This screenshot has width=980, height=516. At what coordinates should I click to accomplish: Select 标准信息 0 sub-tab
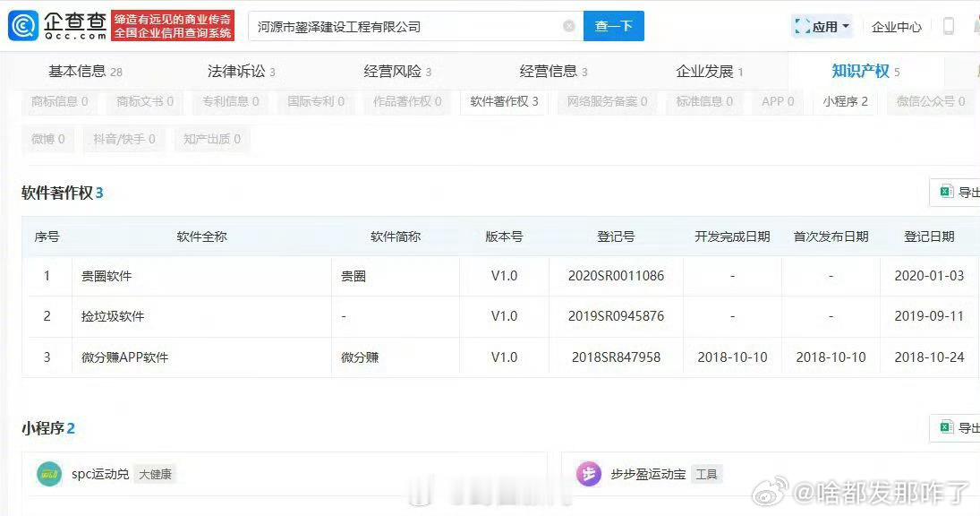(703, 101)
